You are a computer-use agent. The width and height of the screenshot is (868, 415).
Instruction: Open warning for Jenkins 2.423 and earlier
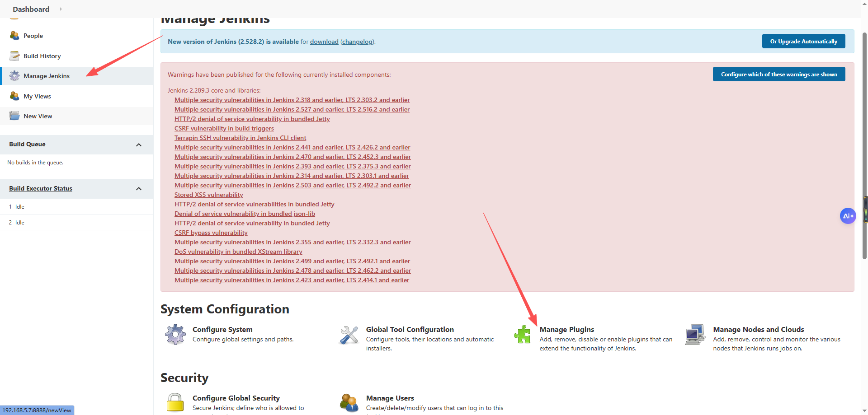click(292, 280)
